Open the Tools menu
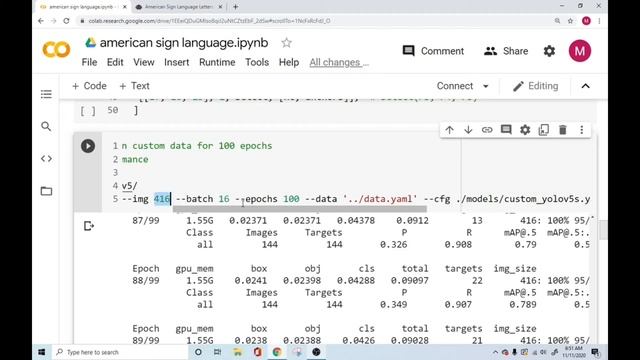 click(x=257, y=62)
